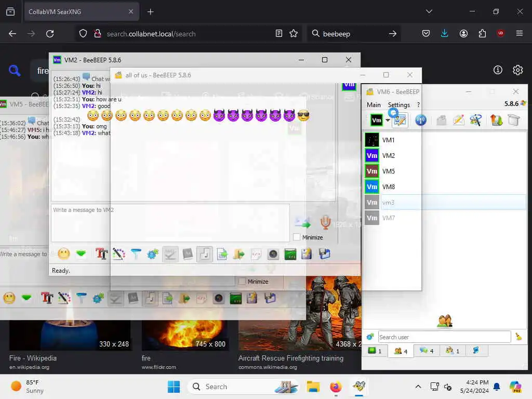Open the blue gear settings icon in VM2 chat
The width and height of the screenshot is (532, 399).
(x=153, y=254)
